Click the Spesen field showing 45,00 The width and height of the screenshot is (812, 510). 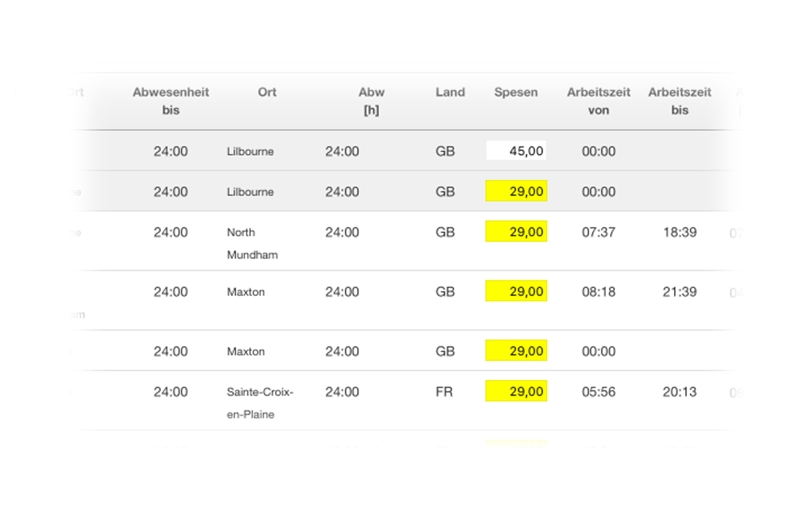pos(516,151)
